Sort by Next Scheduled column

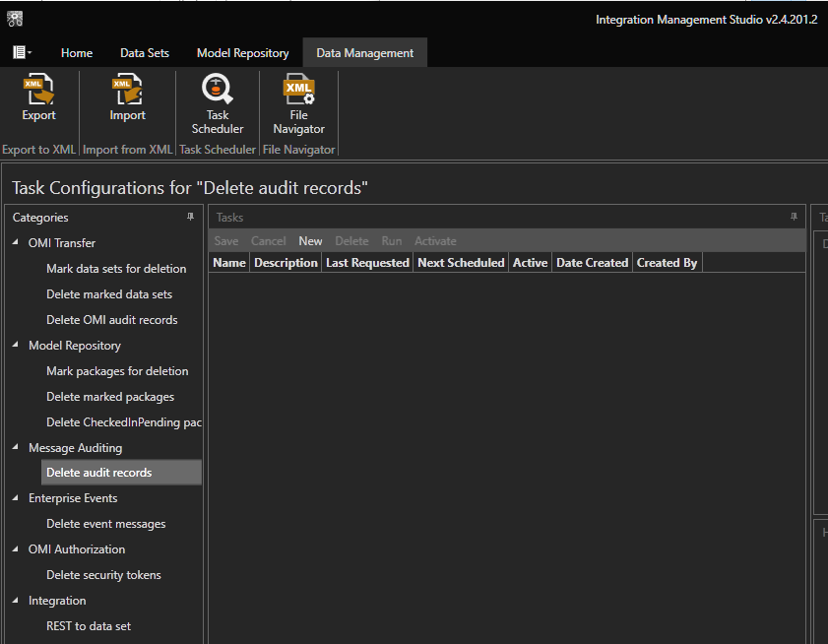click(x=461, y=263)
